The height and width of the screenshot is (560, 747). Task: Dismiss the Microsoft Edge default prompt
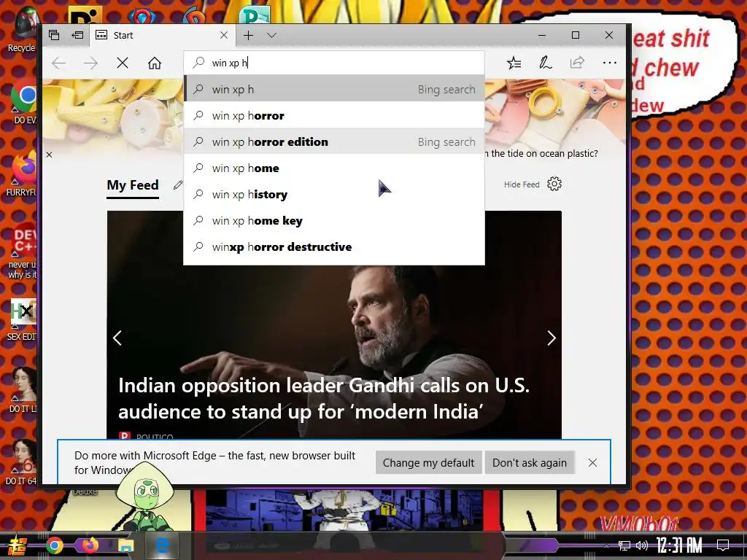[x=592, y=463]
